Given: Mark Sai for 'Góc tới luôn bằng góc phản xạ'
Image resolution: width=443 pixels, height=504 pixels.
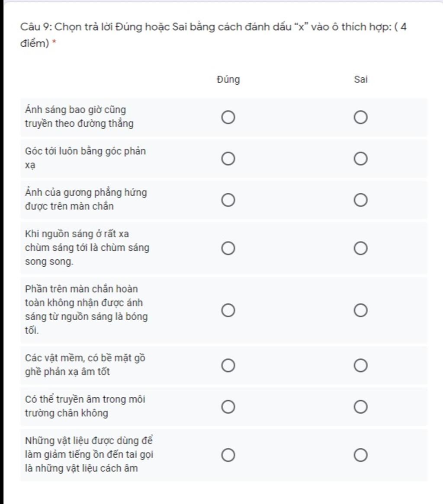Looking at the screenshot, I should [x=361, y=159].
